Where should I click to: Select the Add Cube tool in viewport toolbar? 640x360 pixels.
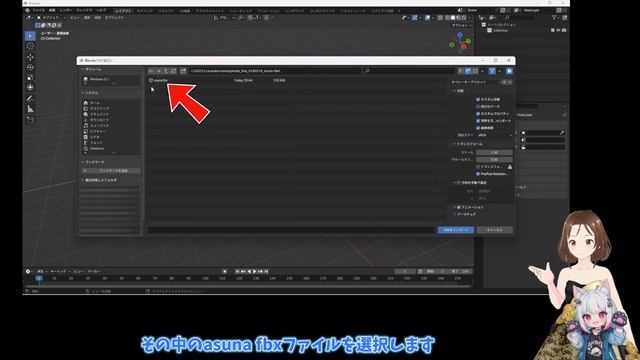click(x=30, y=120)
